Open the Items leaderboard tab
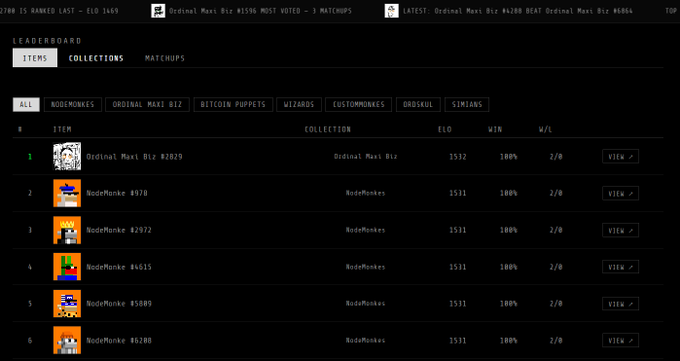 pyautogui.click(x=35, y=58)
